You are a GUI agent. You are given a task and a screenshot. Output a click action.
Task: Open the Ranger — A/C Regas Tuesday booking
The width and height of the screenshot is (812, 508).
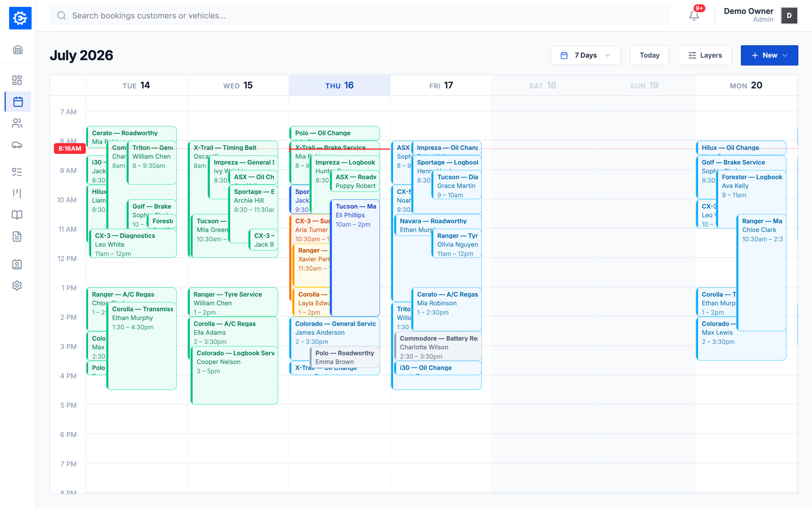[131, 294]
